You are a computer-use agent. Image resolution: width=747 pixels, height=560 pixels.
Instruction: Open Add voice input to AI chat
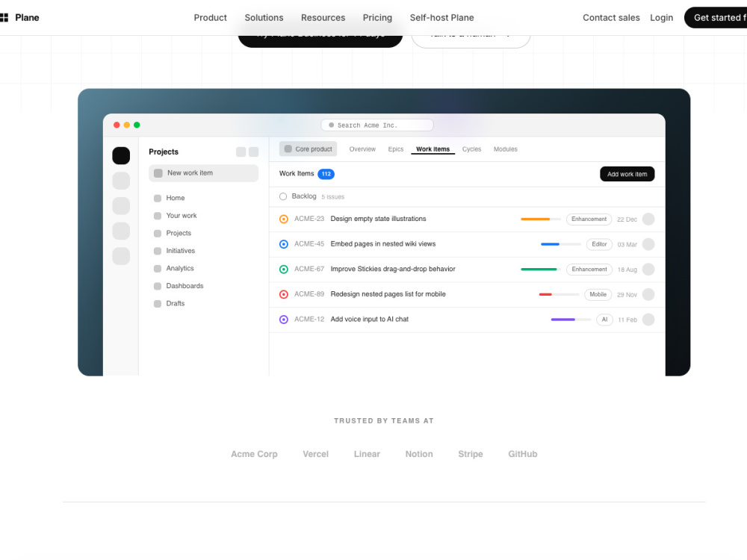[x=370, y=320]
